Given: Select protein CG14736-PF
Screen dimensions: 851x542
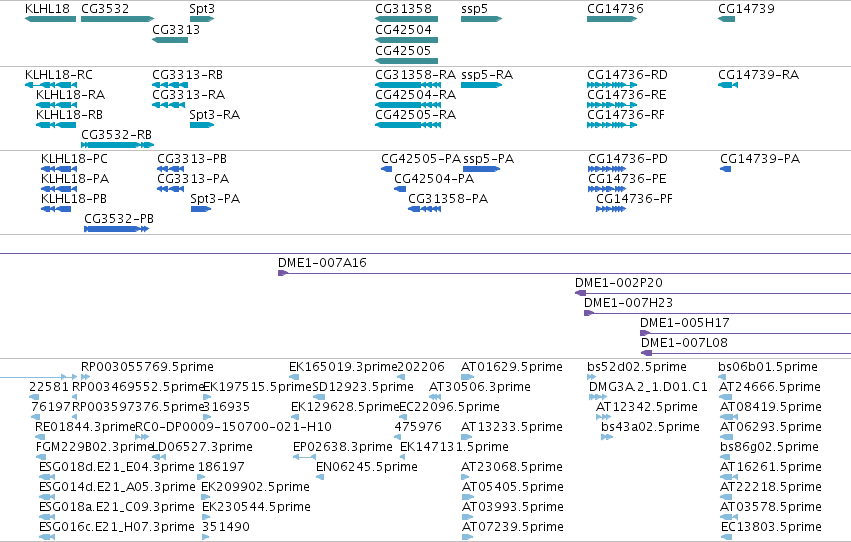Looking at the screenshot, I should point(611,209).
